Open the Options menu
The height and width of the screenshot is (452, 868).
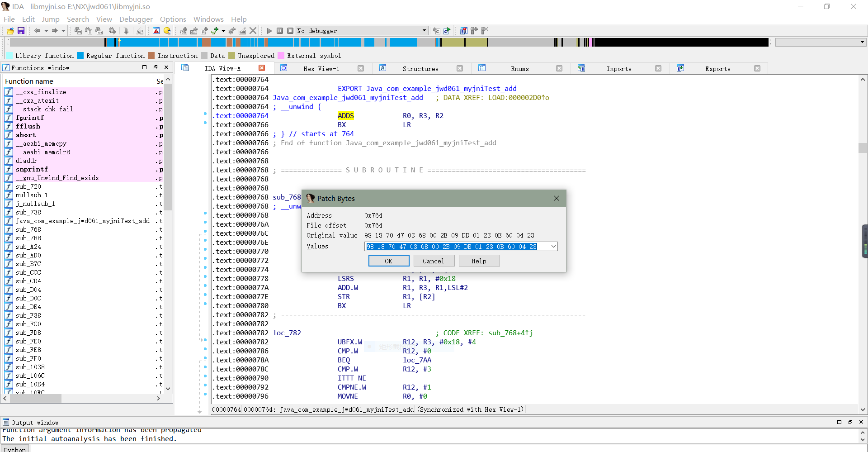coord(173,19)
